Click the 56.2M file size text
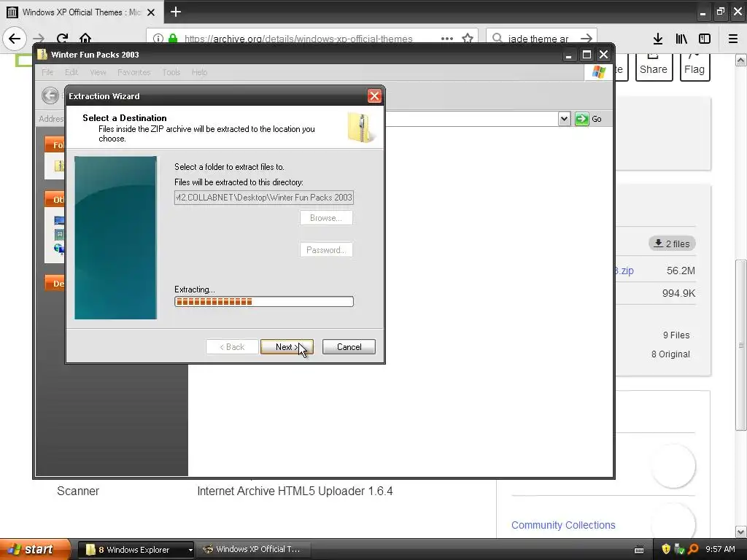Screen dimensions: 747x560 coord(681,271)
